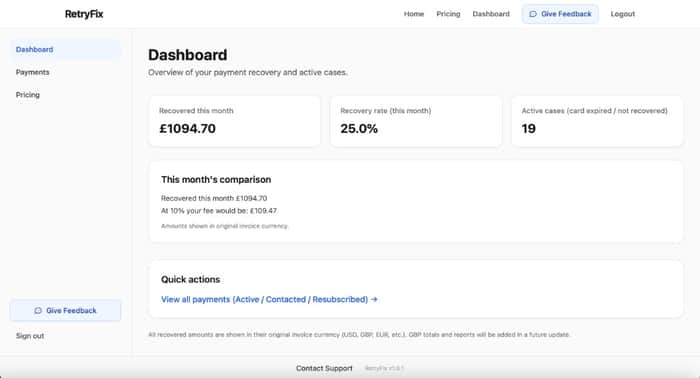This screenshot has height=378, width=700.
Task: Click the Recovered this month £1094.70 card
Action: pyautogui.click(x=235, y=121)
